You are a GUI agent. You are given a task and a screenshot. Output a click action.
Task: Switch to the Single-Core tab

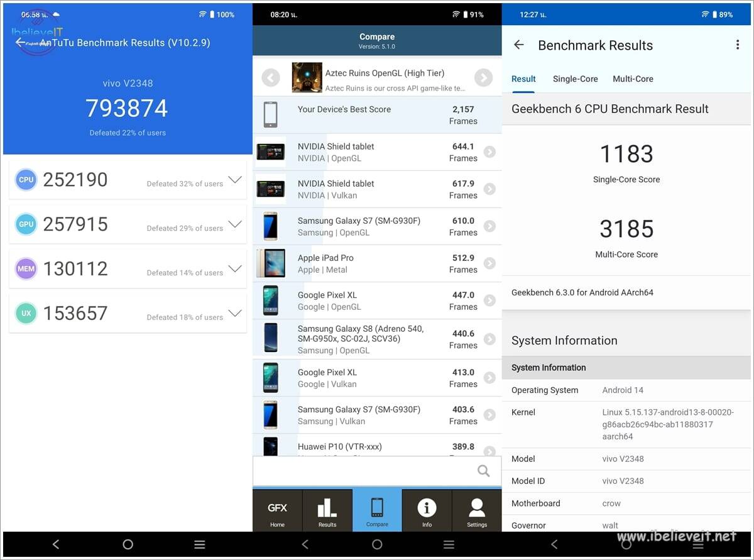(575, 79)
